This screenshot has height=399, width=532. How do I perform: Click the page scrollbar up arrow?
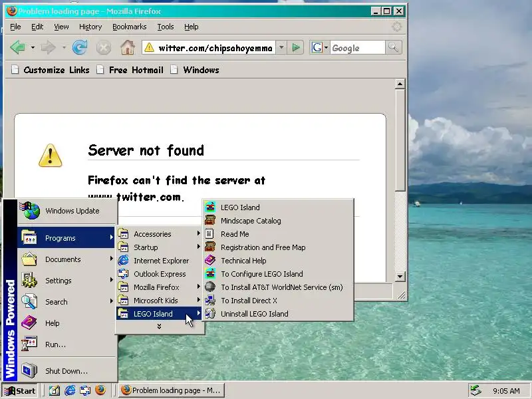pos(400,84)
